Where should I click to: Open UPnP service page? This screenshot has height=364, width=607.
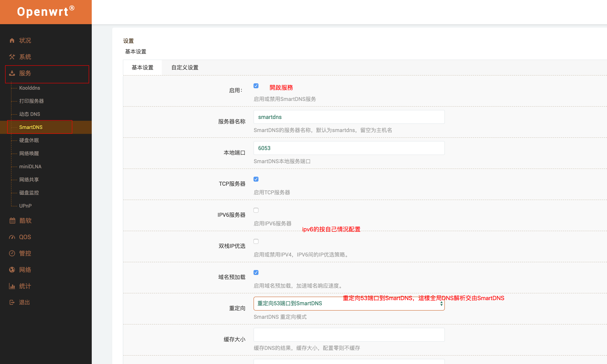pos(25,206)
